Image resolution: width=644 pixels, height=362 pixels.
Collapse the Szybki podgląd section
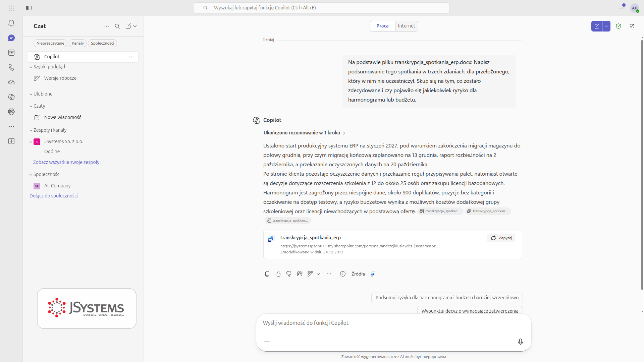(x=31, y=67)
